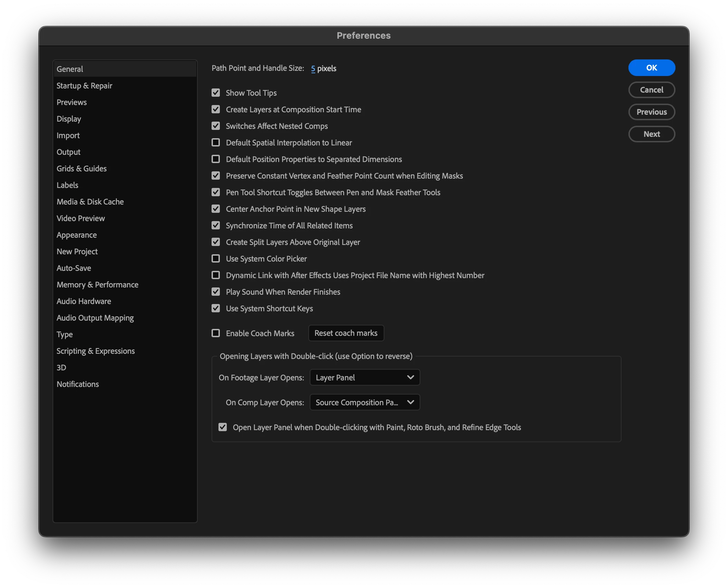Image resolution: width=728 pixels, height=588 pixels.
Task: Open the Memory & Performance preferences category
Action: (x=97, y=285)
